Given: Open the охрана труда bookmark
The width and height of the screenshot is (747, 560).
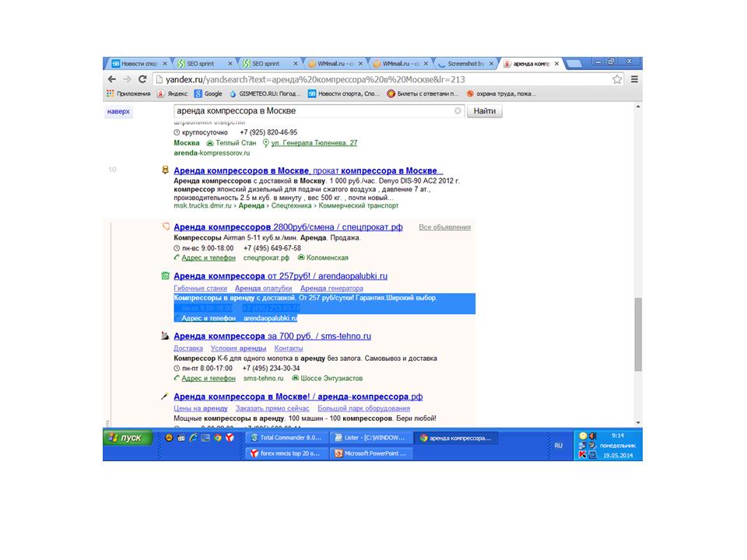Looking at the screenshot, I should 501,94.
